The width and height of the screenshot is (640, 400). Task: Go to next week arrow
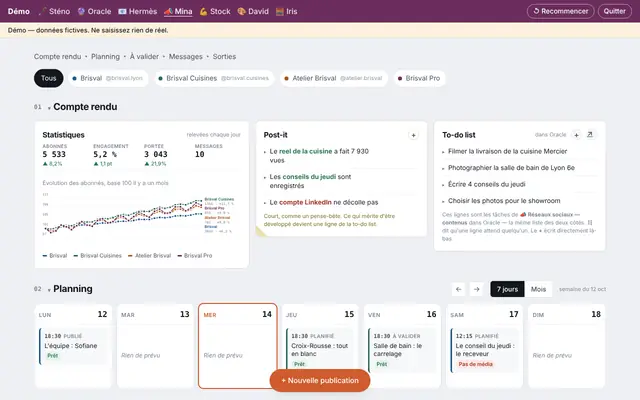[476, 289]
